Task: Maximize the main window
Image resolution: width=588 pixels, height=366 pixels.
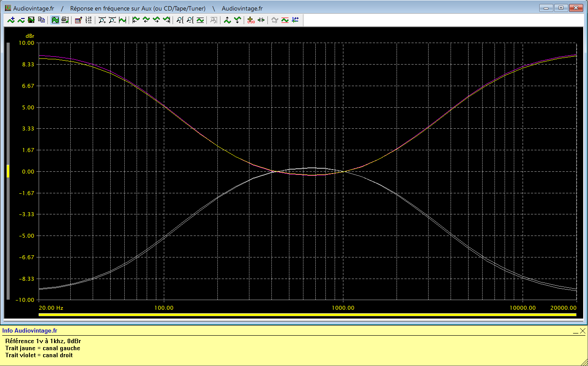Action: [x=561, y=7]
